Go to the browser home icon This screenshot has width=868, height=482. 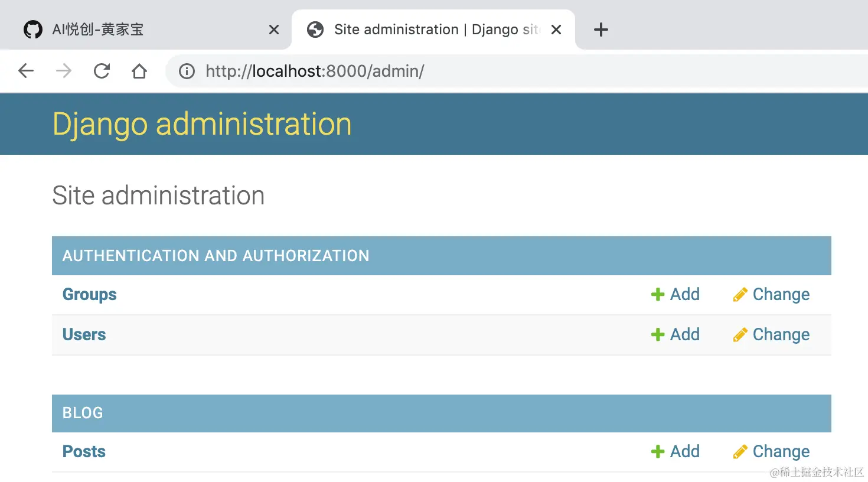pyautogui.click(x=139, y=71)
